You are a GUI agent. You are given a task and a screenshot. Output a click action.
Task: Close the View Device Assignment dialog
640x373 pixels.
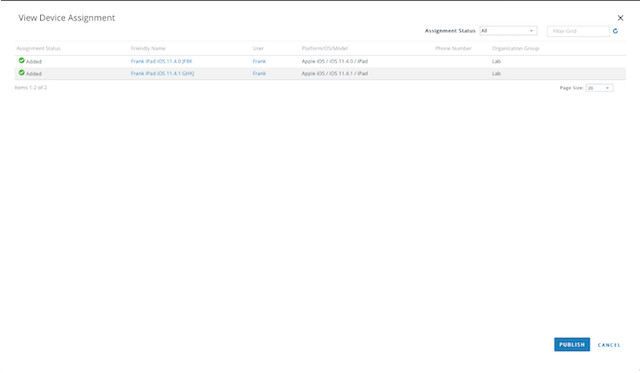pos(620,18)
